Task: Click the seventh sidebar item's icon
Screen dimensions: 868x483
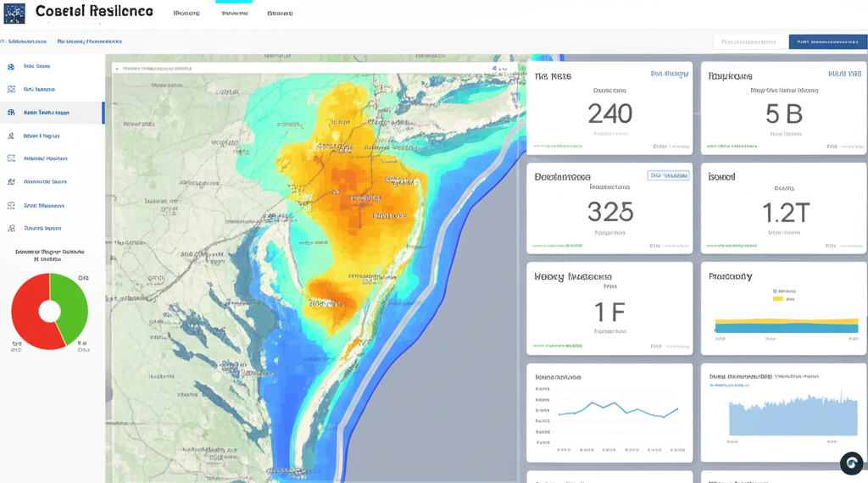Action: pyautogui.click(x=11, y=205)
